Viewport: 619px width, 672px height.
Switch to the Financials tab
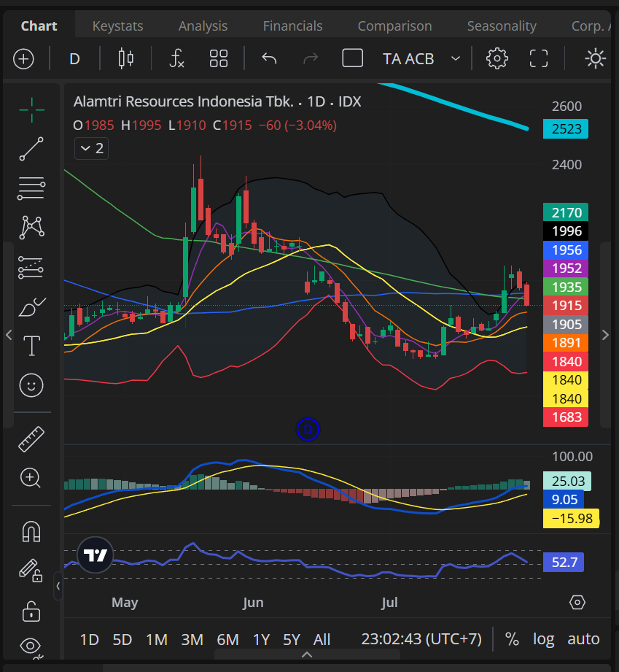click(292, 26)
